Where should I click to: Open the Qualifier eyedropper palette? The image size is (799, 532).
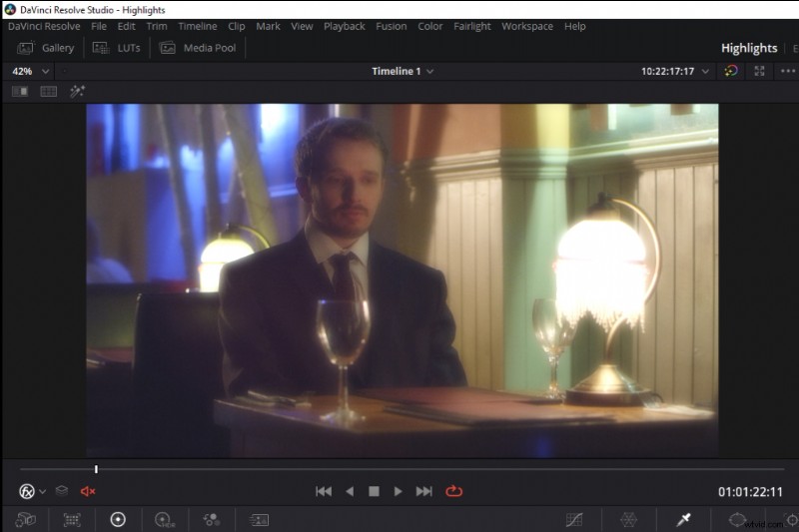coord(683,520)
